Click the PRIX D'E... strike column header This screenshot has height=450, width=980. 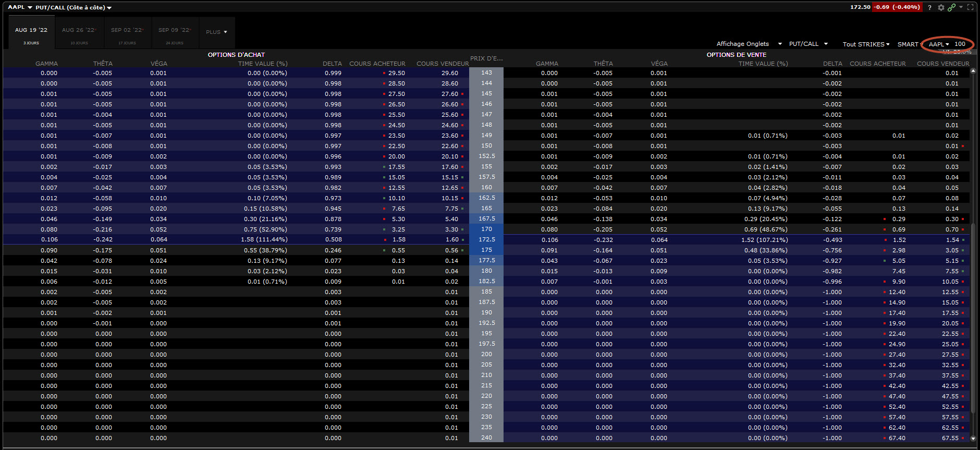486,58
